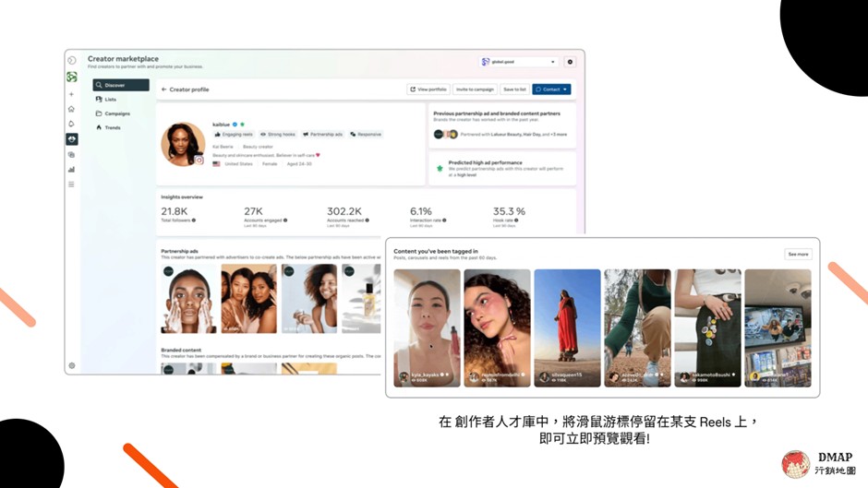Expand the collapsed sidebar with top arrow
The image size is (868, 488).
coord(71,61)
